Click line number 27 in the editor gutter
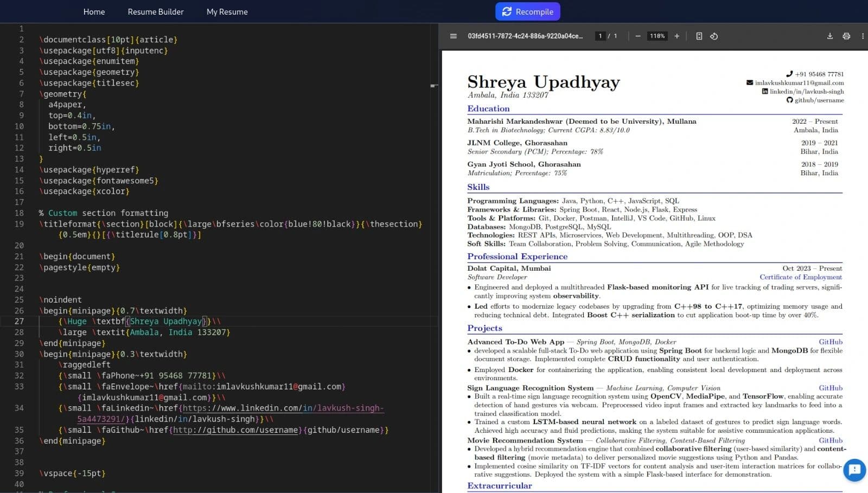 19,322
